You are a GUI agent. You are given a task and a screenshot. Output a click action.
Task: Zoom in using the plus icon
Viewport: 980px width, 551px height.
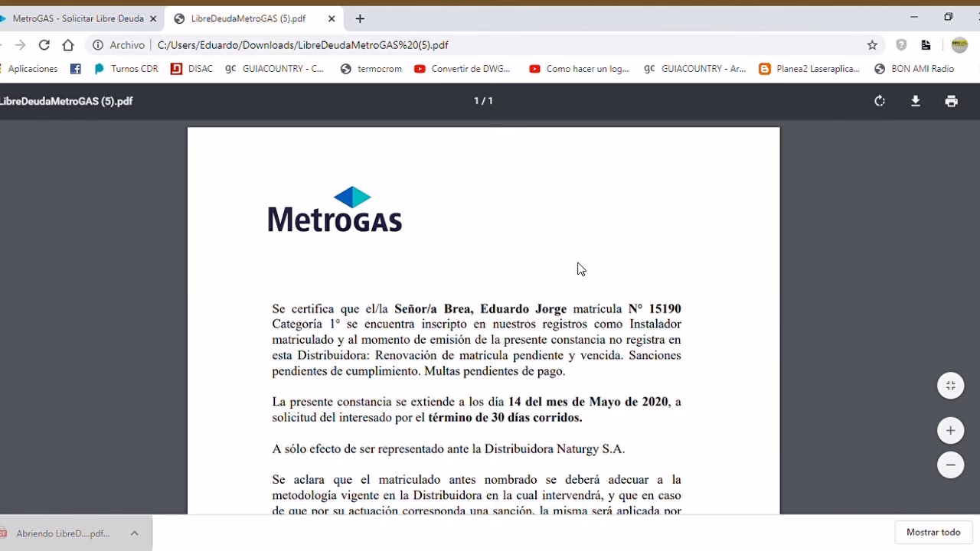(x=951, y=431)
